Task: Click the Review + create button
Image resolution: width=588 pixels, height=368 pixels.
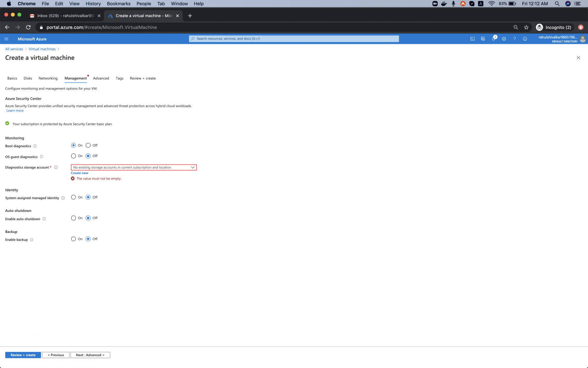Action: pos(23,355)
